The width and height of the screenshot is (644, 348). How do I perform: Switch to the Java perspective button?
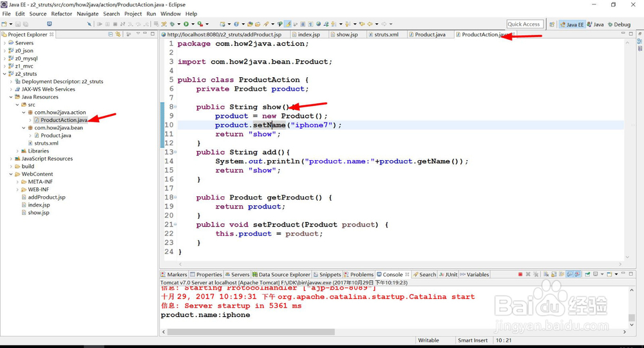[x=596, y=24]
